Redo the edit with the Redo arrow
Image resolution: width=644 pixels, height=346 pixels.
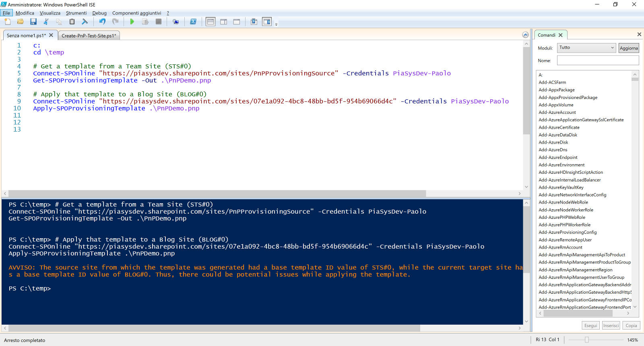[116, 22]
